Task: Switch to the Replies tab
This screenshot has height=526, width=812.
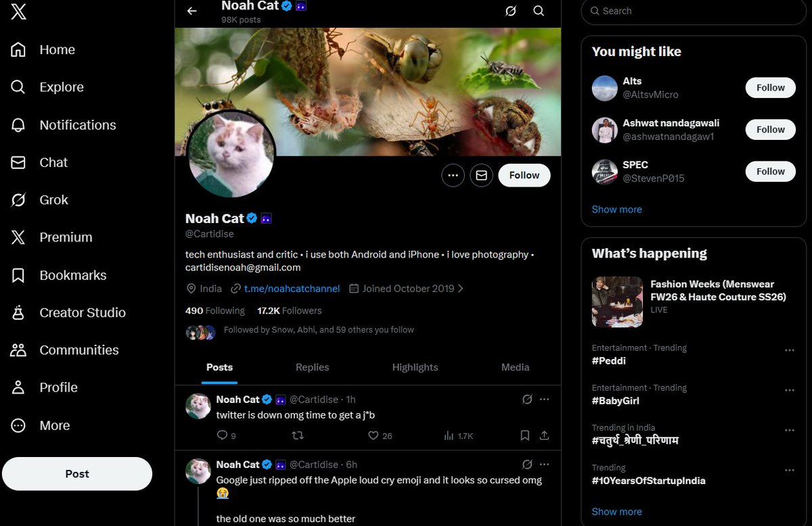Action: click(312, 367)
